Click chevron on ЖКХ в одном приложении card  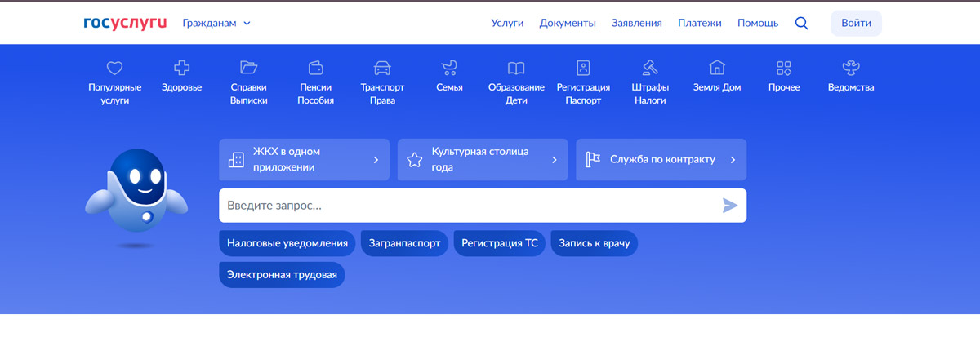point(376,160)
